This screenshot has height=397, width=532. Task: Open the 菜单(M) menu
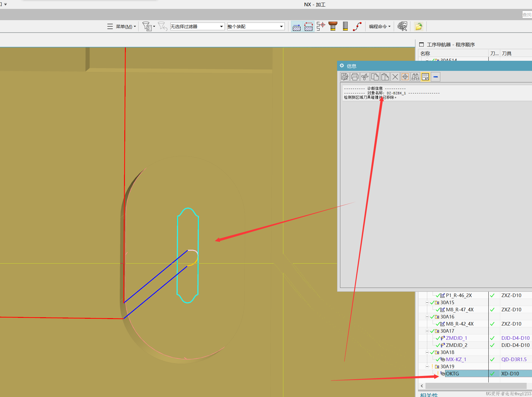coord(122,26)
